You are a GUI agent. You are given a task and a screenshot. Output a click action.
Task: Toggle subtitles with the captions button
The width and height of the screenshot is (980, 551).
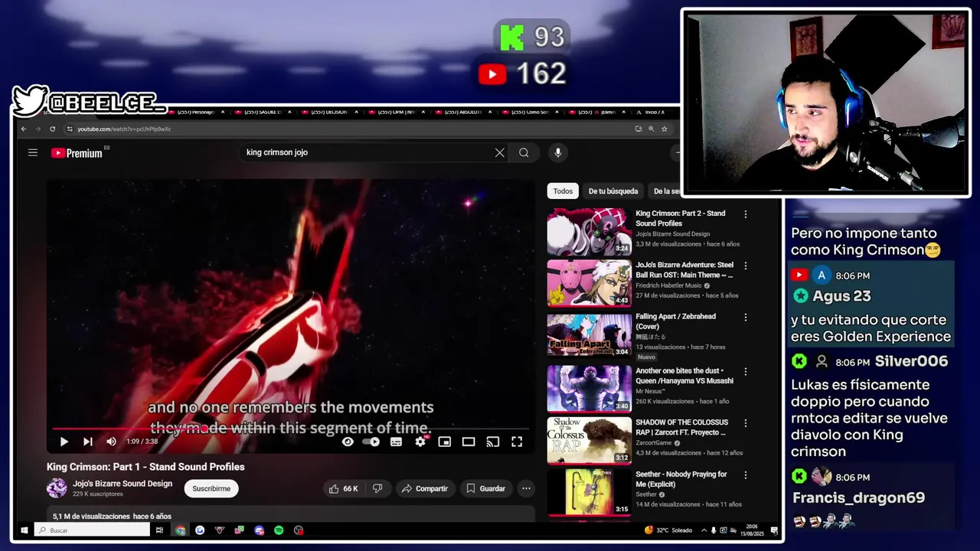tap(396, 442)
